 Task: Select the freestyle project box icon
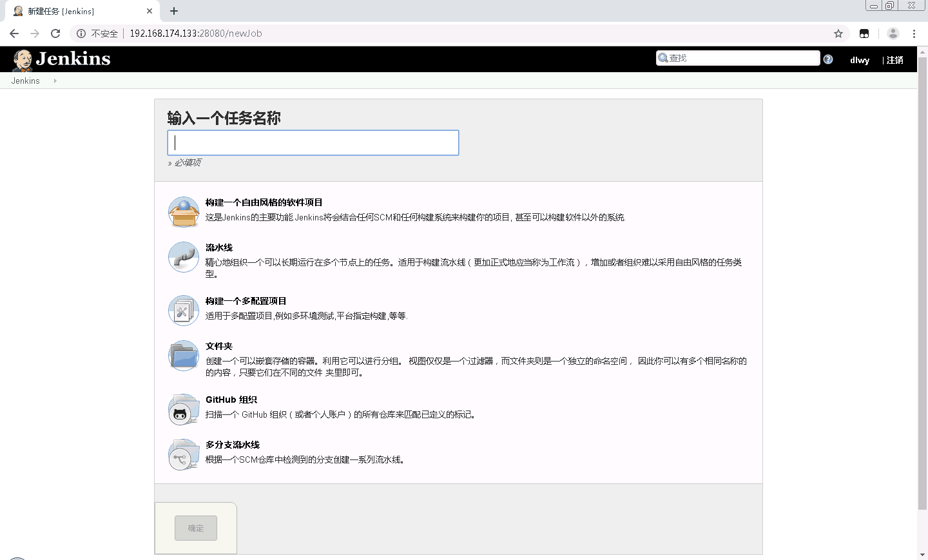click(184, 212)
